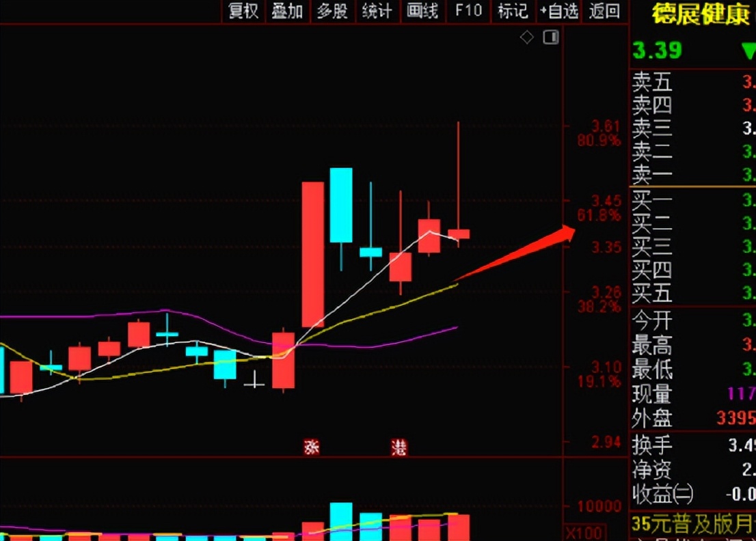
Task: Select the 卖三 order row
Action: (x=693, y=128)
